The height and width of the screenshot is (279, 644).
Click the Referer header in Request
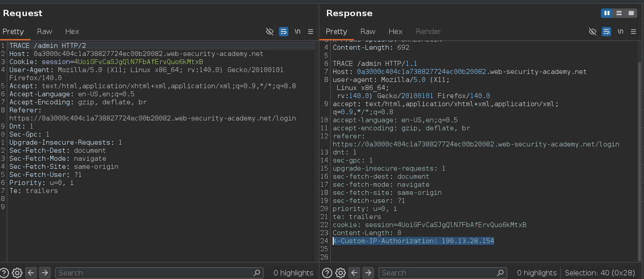point(152,114)
